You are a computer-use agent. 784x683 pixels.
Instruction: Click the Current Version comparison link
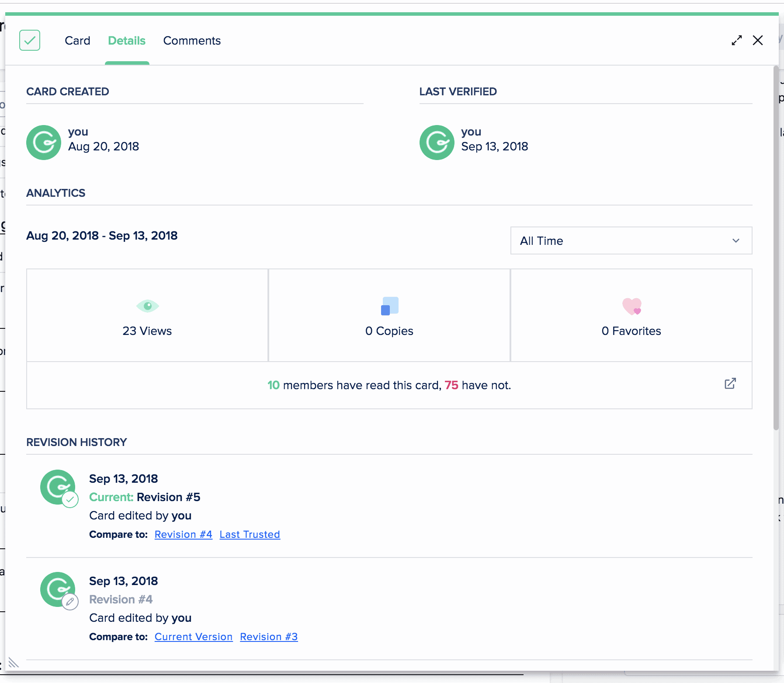(193, 636)
